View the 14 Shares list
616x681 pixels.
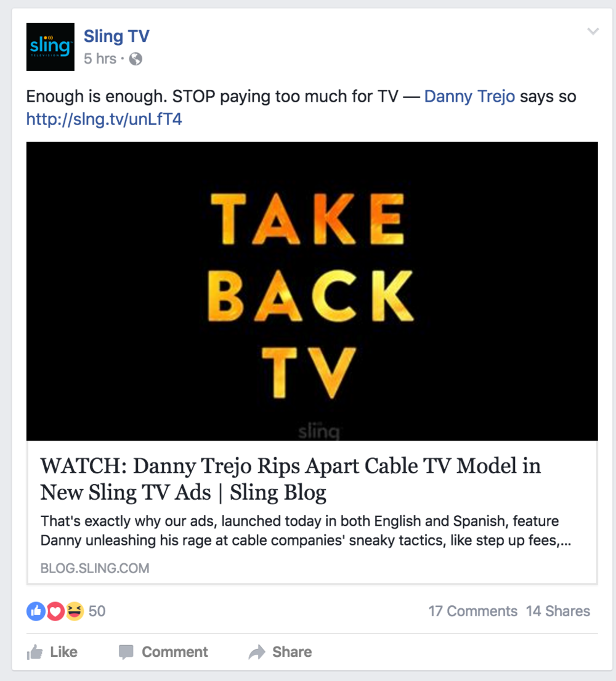(x=558, y=611)
